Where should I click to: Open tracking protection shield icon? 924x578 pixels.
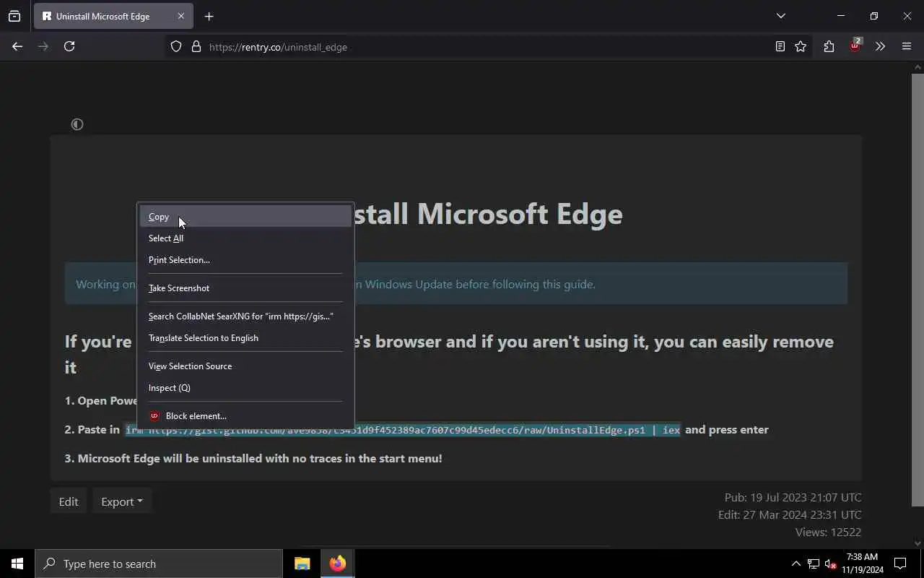click(176, 46)
